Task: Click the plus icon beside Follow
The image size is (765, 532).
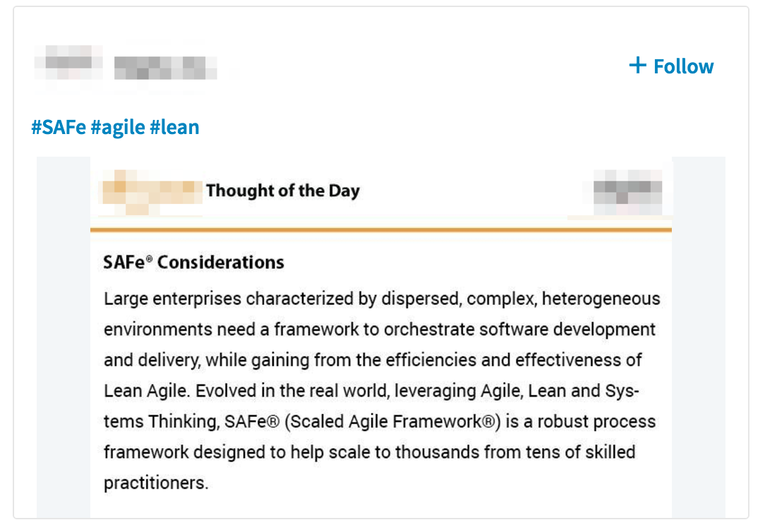Action: [637, 66]
